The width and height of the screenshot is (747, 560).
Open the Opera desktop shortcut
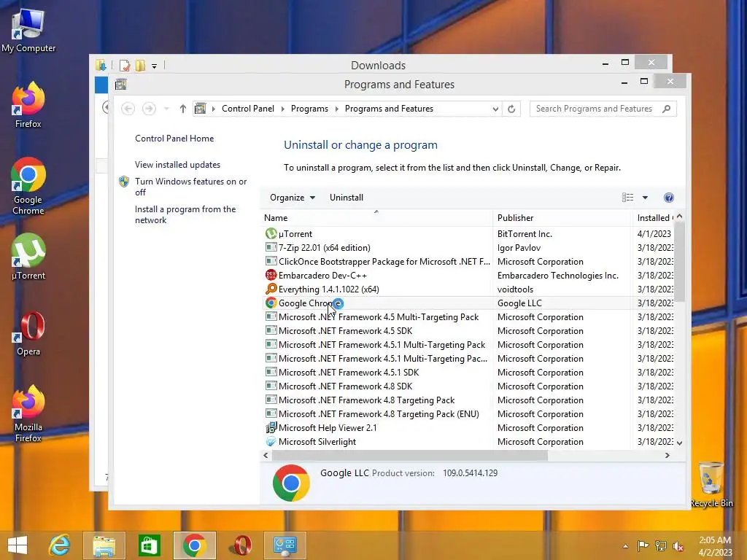[x=28, y=332]
